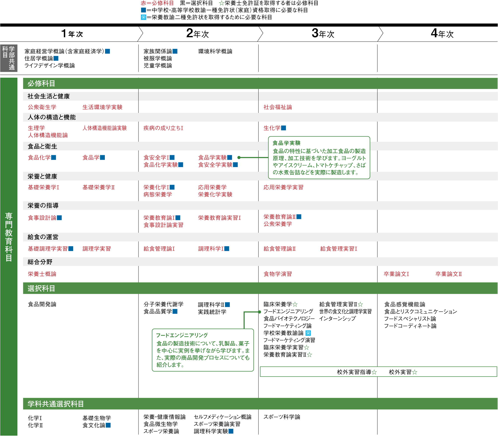
Task: Click the cyan 栄 badge in the legend
Action: pos(143,17)
